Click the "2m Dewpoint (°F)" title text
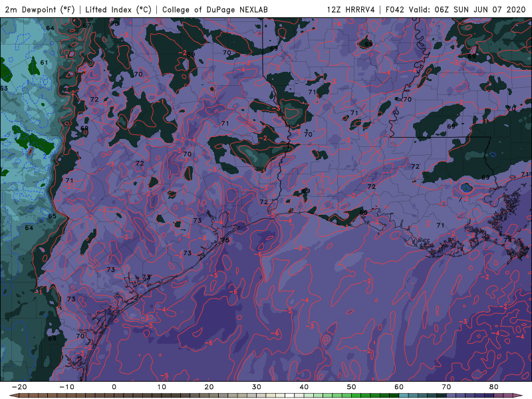The image size is (532, 399). (x=40, y=9)
